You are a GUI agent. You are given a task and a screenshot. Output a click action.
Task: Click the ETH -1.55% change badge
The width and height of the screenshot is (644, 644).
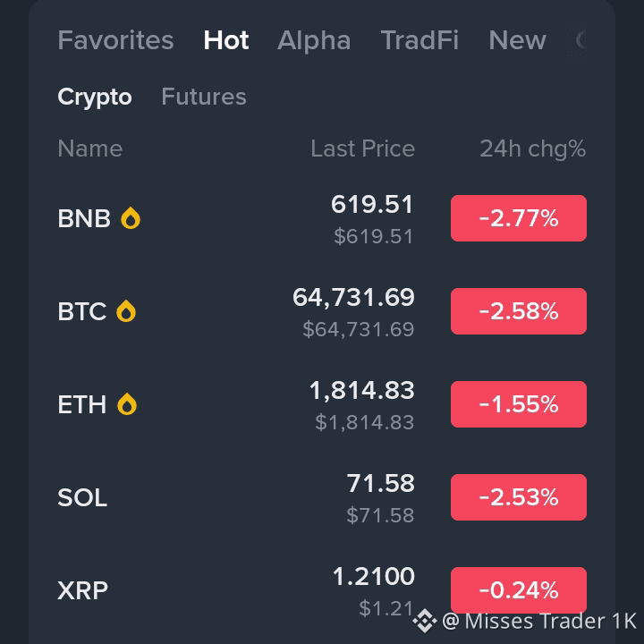(518, 404)
